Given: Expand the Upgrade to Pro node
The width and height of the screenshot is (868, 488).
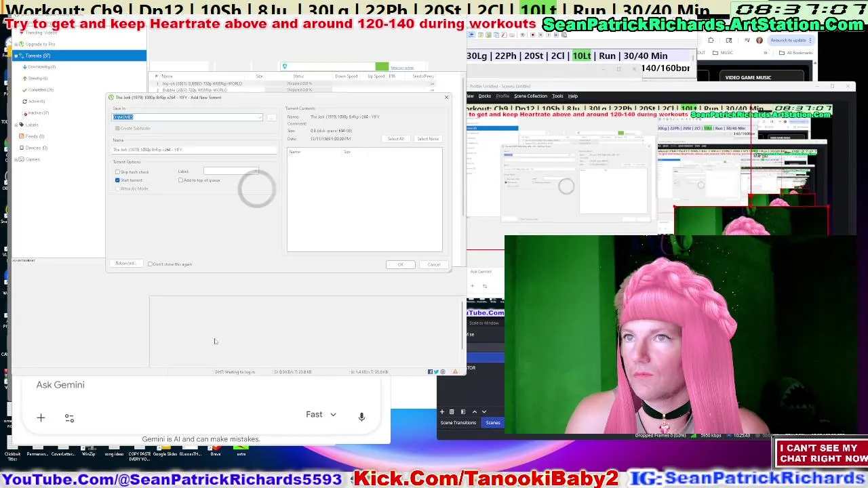Looking at the screenshot, I should pyautogui.click(x=16, y=44).
